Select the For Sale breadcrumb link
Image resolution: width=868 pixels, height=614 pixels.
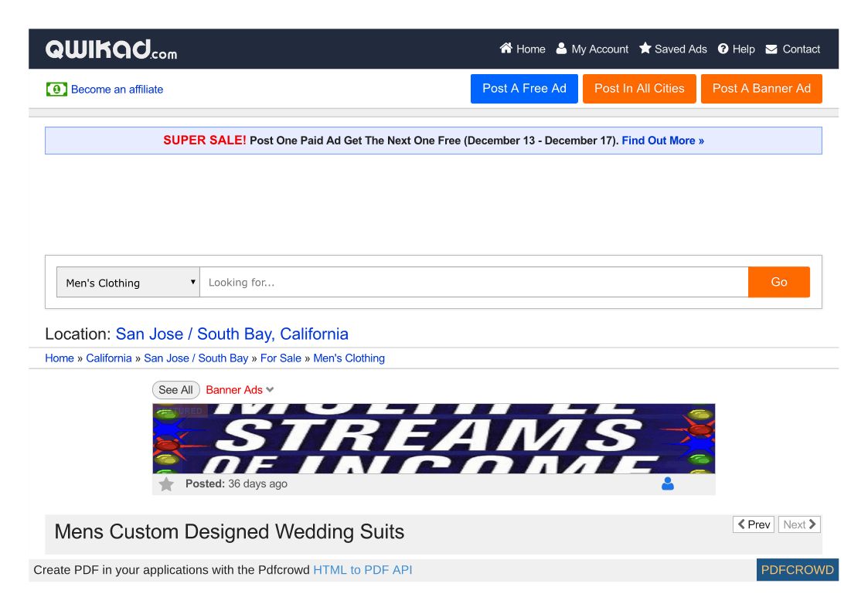pyautogui.click(x=281, y=358)
